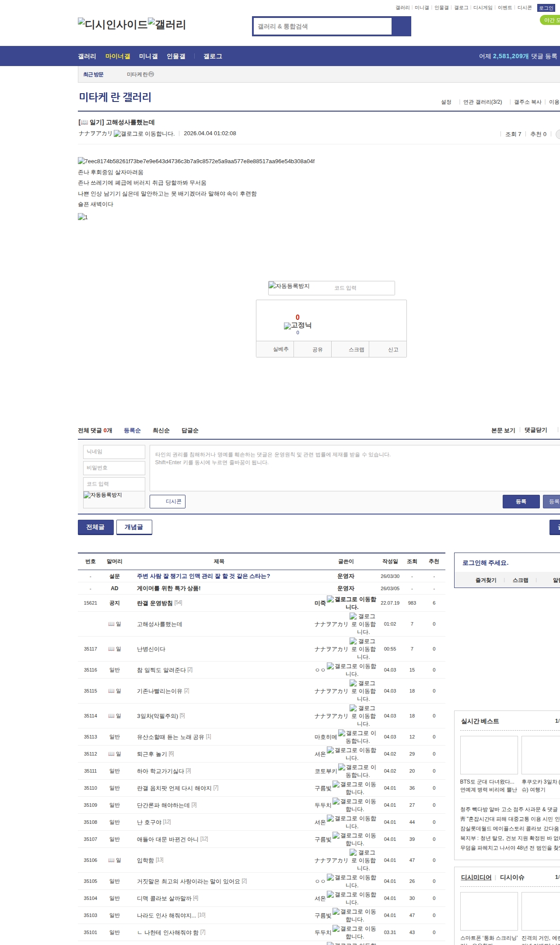Click the book icon in the 3일차(악필주의) row

point(111,716)
